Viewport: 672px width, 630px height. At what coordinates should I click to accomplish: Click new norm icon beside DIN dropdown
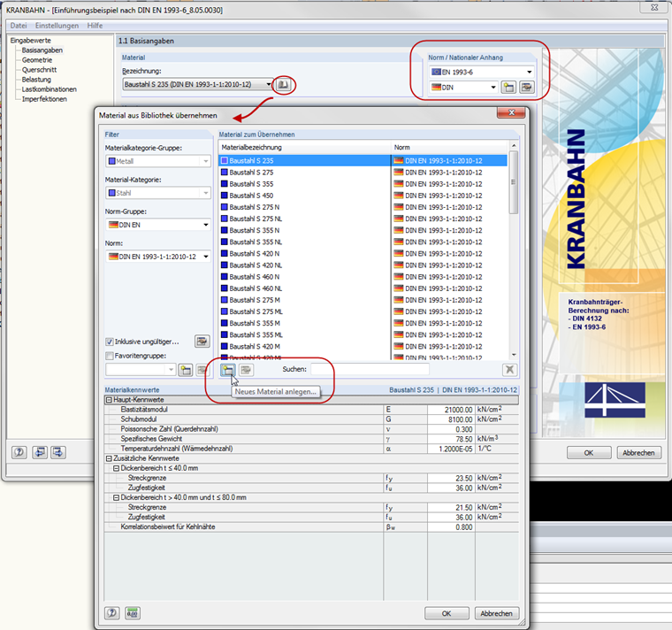point(508,88)
